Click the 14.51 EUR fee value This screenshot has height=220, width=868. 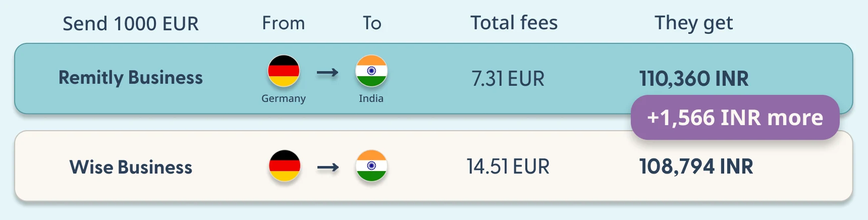coord(508,167)
